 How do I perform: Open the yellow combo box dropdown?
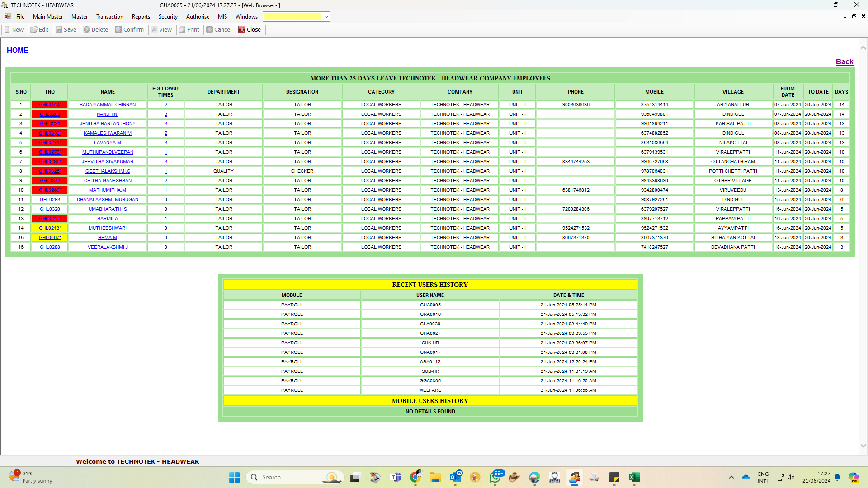click(326, 17)
